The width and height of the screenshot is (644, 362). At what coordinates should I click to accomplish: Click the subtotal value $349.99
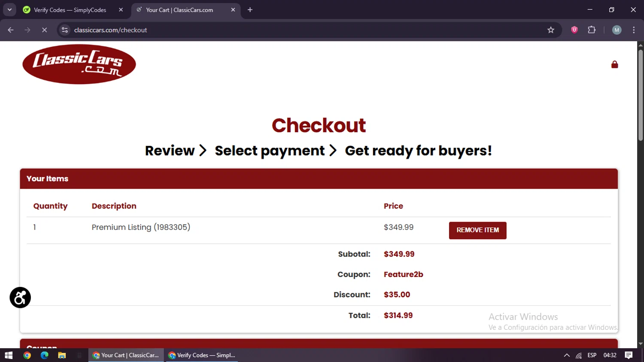pyautogui.click(x=399, y=254)
